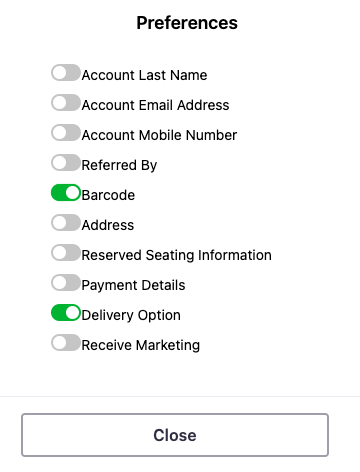Viewport: 360px width, 472px height.
Task: Click the 'Account Email Address' label text
Action: tap(155, 105)
